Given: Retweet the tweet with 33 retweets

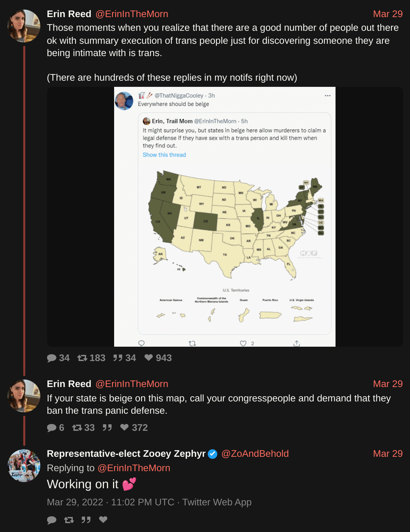Looking at the screenshot, I should [77, 428].
